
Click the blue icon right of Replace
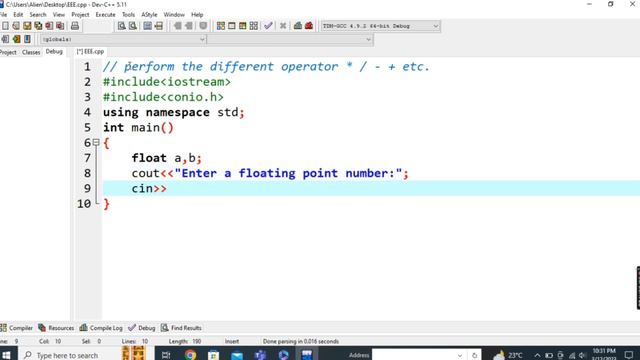click(147, 26)
